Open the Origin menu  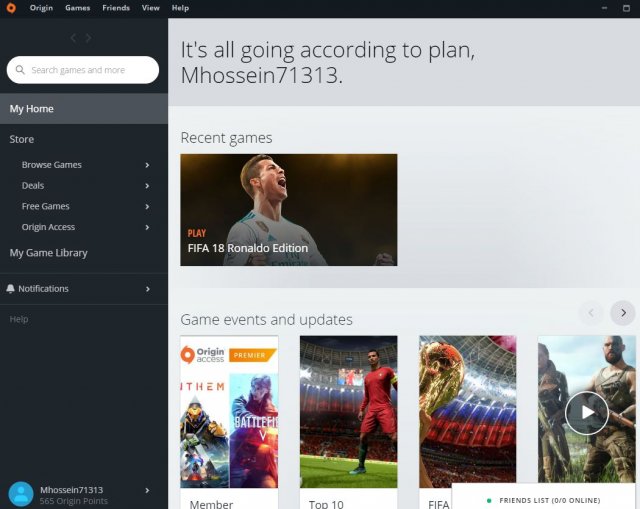[41, 8]
